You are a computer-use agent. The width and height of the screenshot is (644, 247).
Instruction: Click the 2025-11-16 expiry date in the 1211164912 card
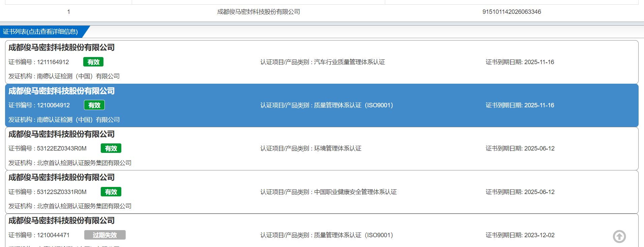click(x=539, y=62)
